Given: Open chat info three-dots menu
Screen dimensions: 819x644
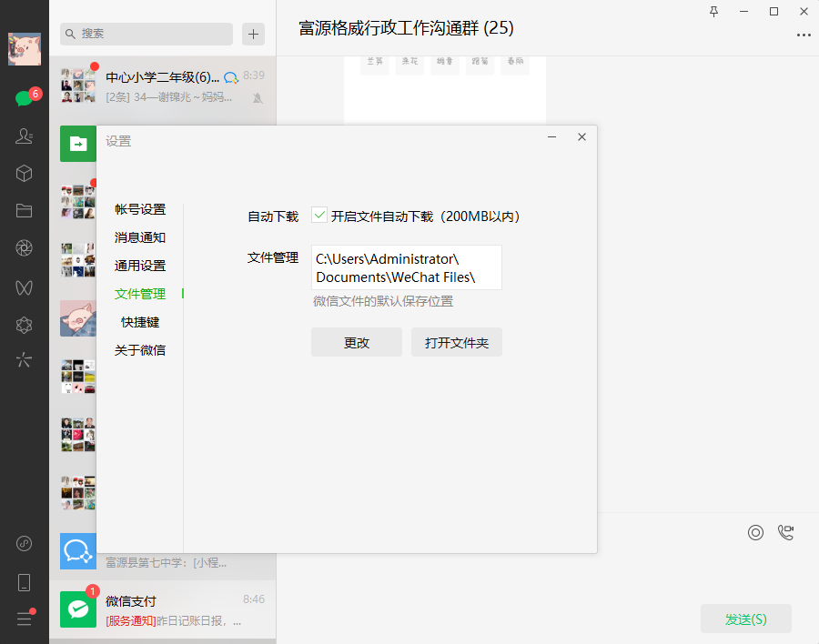Looking at the screenshot, I should pos(804,35).
